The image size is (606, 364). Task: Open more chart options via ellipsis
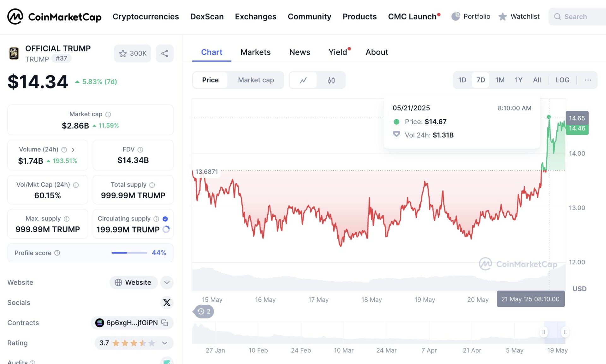click(x=587, y=80)
